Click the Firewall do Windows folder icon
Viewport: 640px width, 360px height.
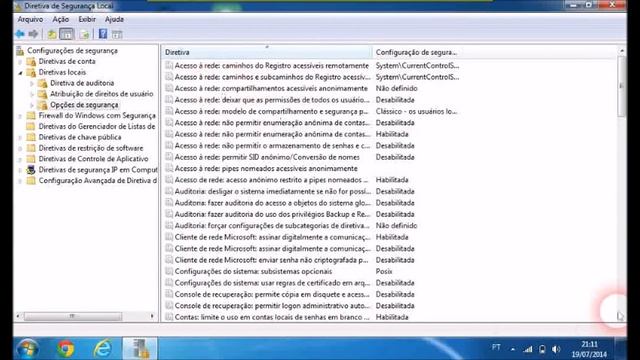(31, 116)
